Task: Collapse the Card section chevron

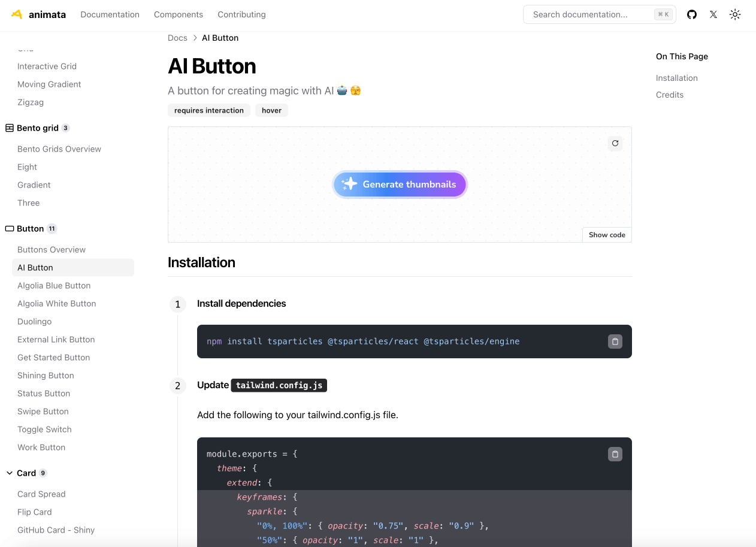Action: 10,473
